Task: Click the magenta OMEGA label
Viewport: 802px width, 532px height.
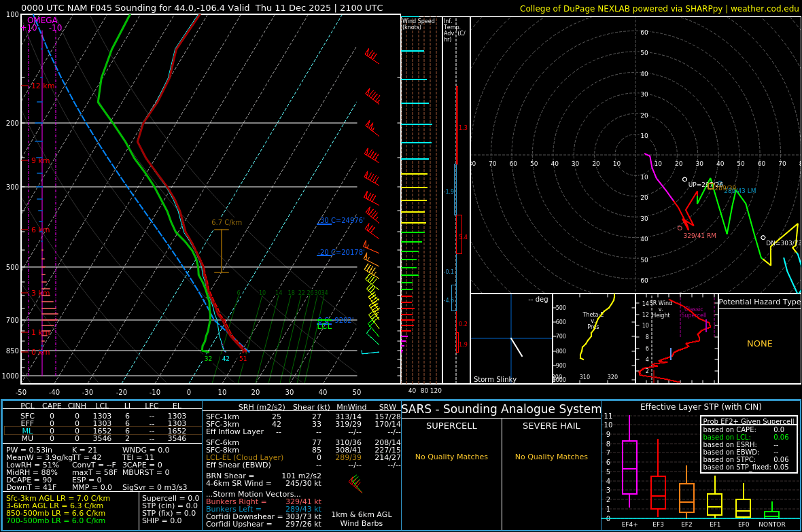Action: [42, 20]
